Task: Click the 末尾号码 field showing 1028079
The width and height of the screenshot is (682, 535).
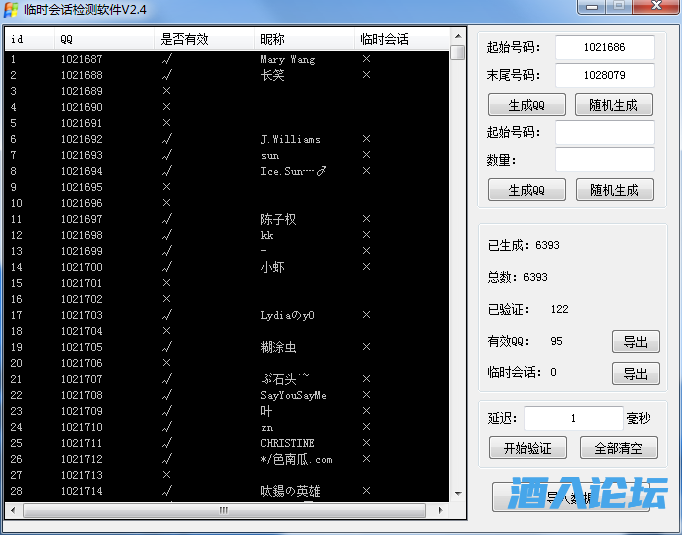Action: (604, 75)
